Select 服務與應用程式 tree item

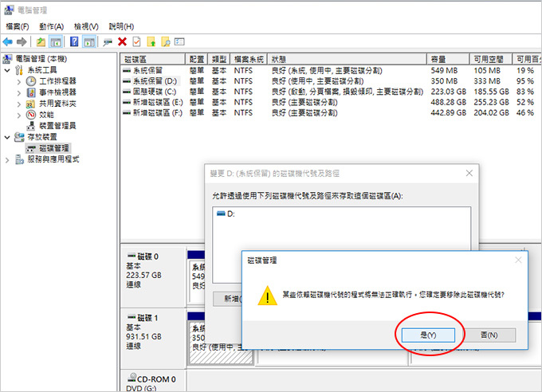(x=53, y=159)
